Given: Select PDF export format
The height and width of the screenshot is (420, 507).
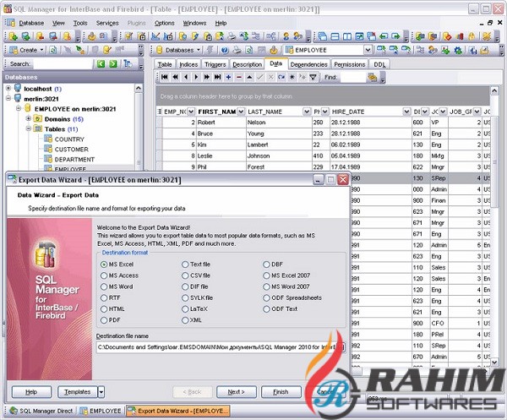Looking at the screenshot, I should 111,320.
